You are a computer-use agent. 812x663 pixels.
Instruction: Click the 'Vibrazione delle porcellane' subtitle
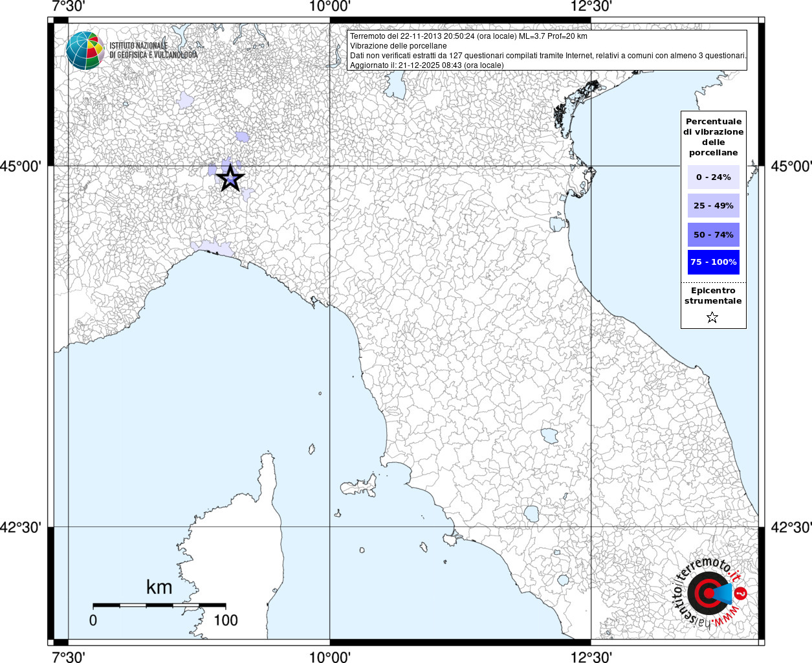tap(399, 46)
